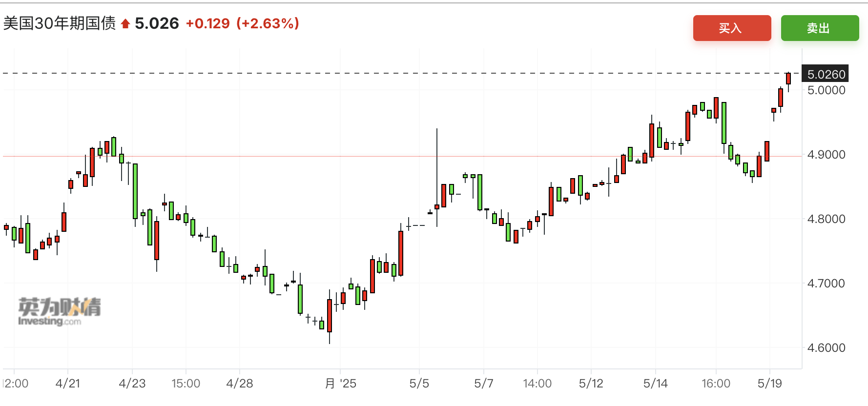Select the 4/28 date on time axis

click(240, 384)
